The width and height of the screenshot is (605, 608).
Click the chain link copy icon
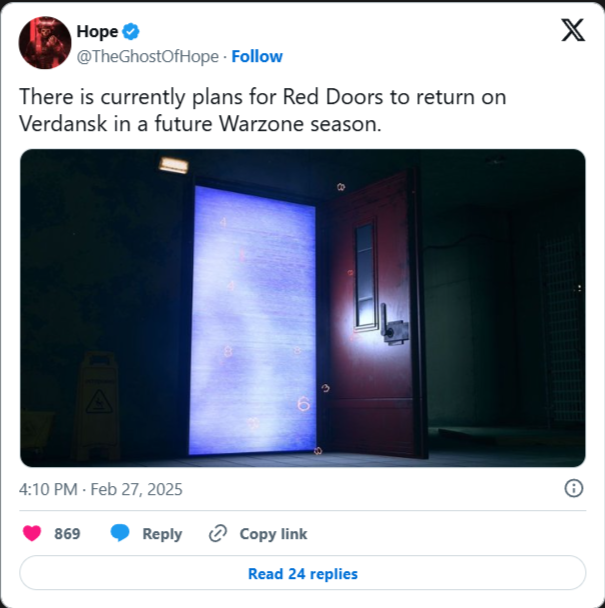click(218, 534)
